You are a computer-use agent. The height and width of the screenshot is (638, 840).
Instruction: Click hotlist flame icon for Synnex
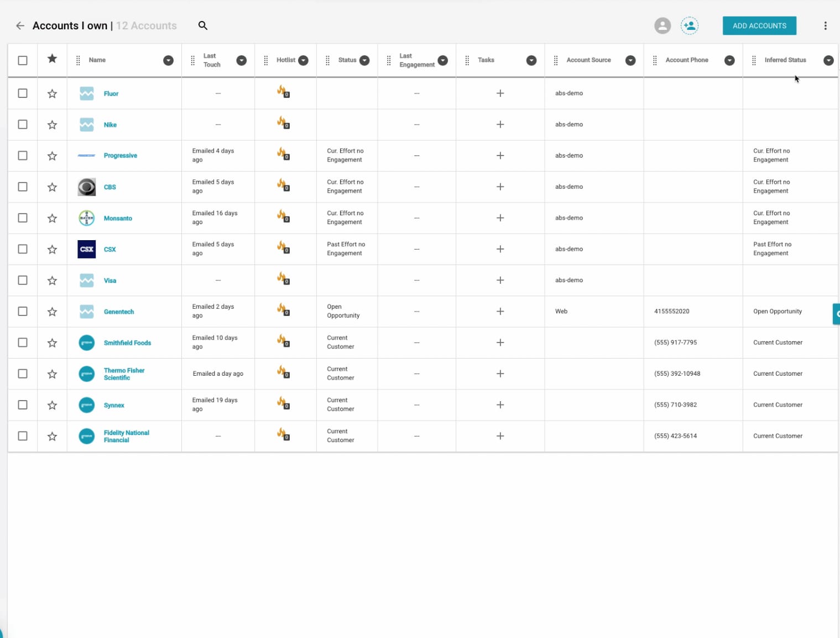[283, 403]
